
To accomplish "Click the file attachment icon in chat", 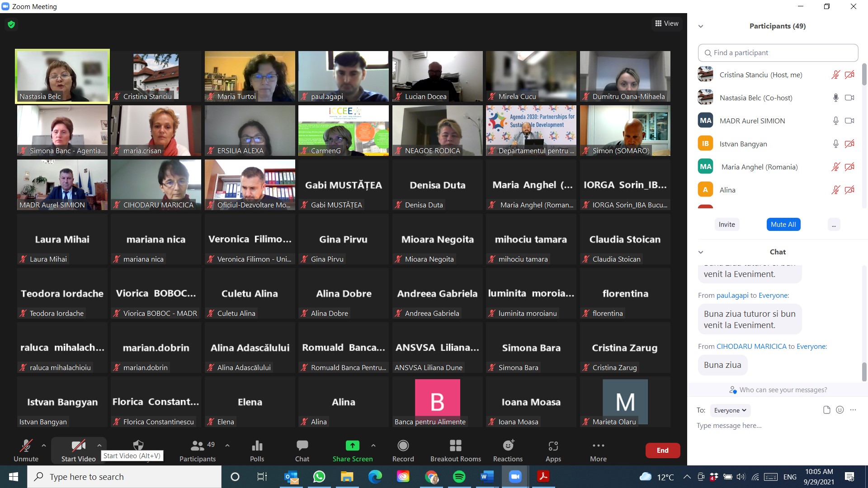I will (826, 410).
